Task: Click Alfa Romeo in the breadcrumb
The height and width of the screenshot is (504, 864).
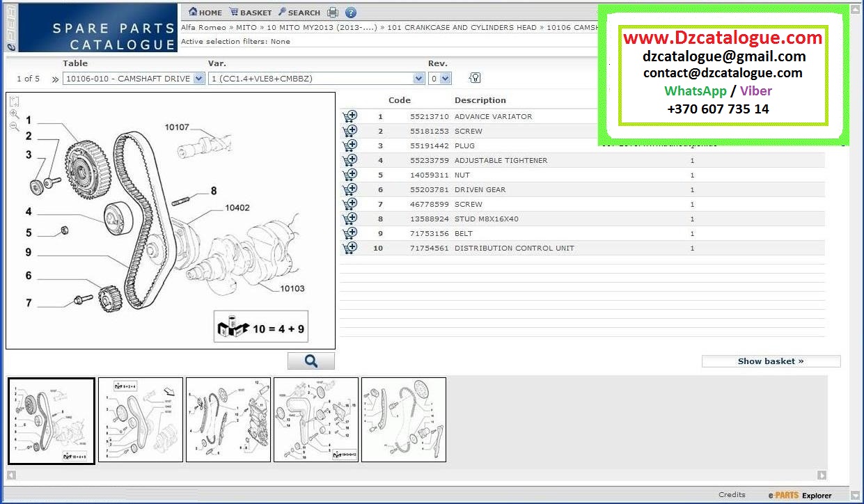Action: (203, 28)
